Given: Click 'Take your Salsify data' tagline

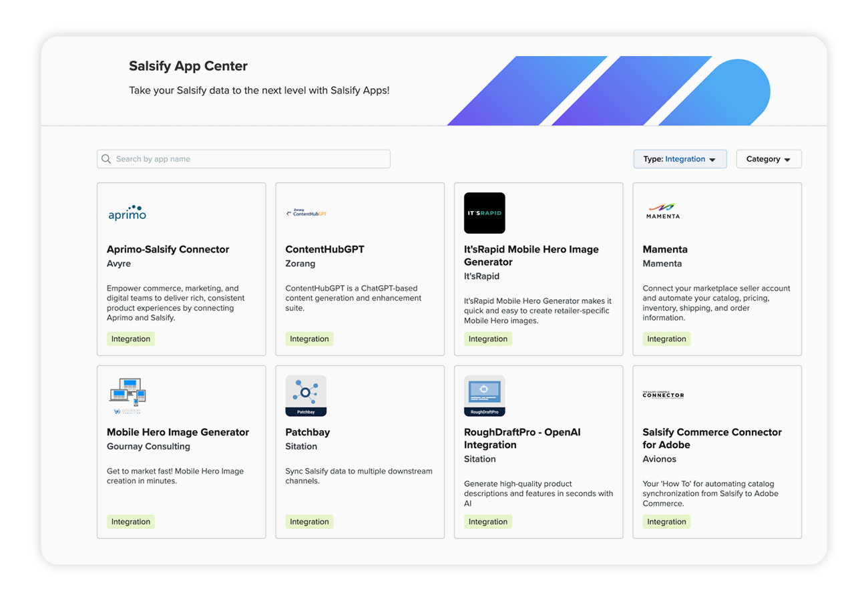Looking at the screenshot, I should click(259, 89).
